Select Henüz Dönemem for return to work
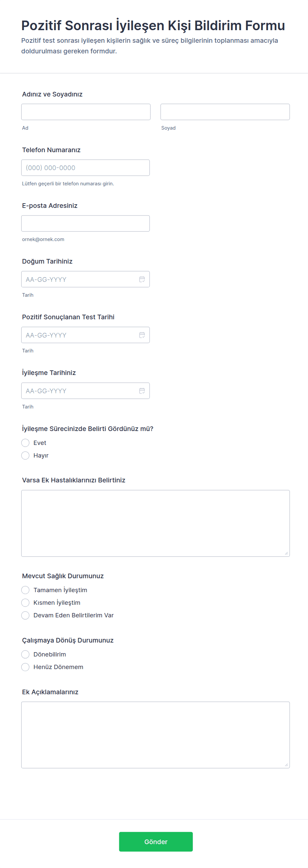 pos(25,666)
